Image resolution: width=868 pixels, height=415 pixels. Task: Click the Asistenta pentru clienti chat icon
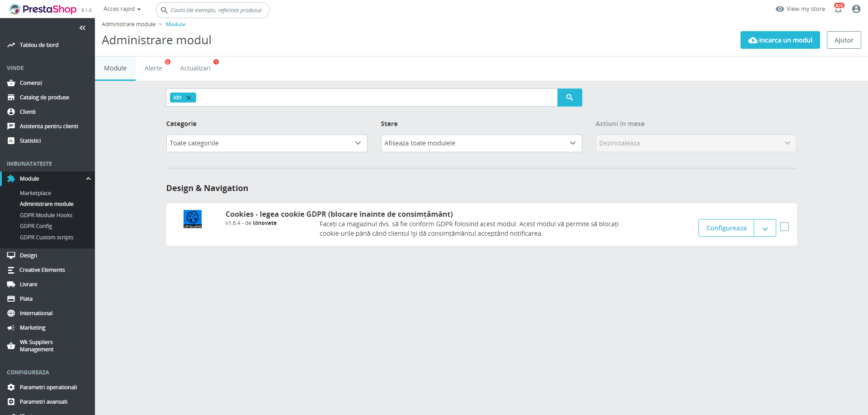coord(11,126)
